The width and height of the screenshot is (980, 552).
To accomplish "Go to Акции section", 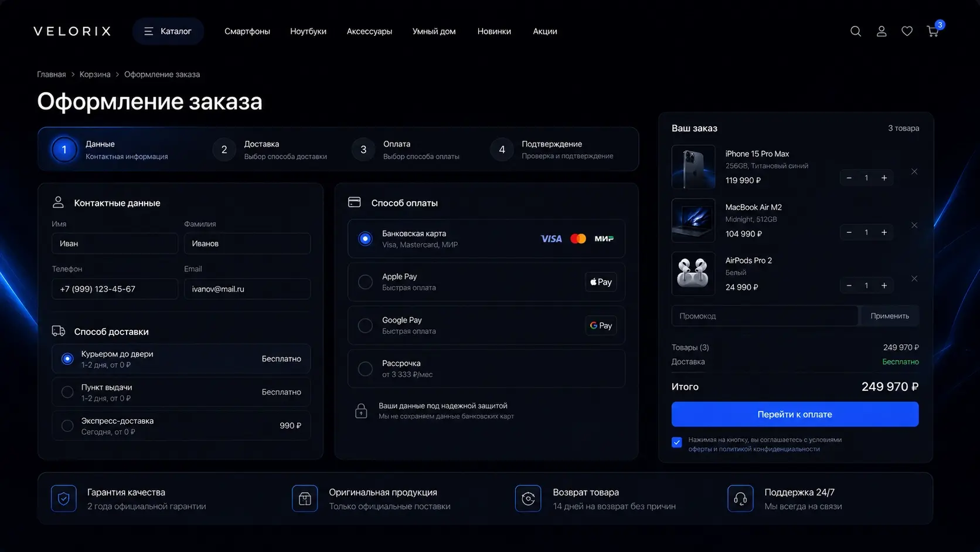I will (x=545, y=31).
